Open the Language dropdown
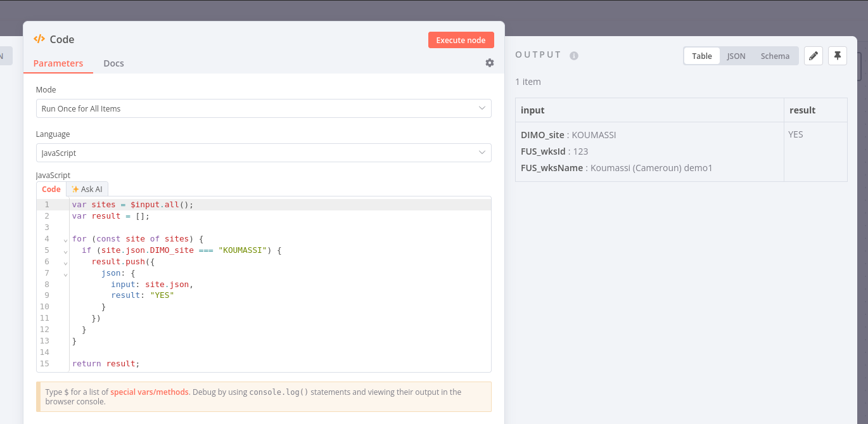This screenshot has height=424, width=868. (264, 153)
